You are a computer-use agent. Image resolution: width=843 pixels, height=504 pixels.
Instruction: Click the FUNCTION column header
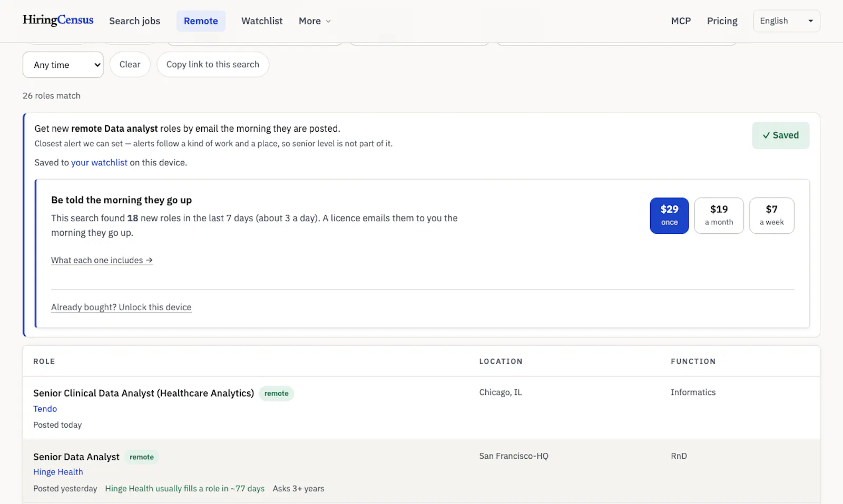(693, 361)
